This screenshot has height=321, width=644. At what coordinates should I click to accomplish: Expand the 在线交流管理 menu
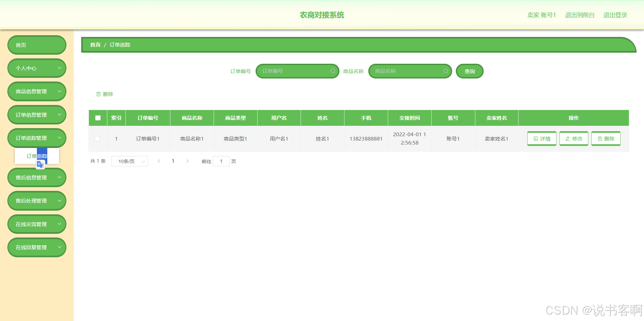(37, 224)
